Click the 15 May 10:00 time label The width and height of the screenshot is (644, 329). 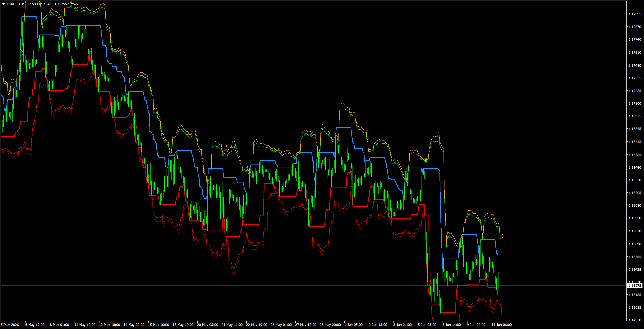tap(158, 325)
